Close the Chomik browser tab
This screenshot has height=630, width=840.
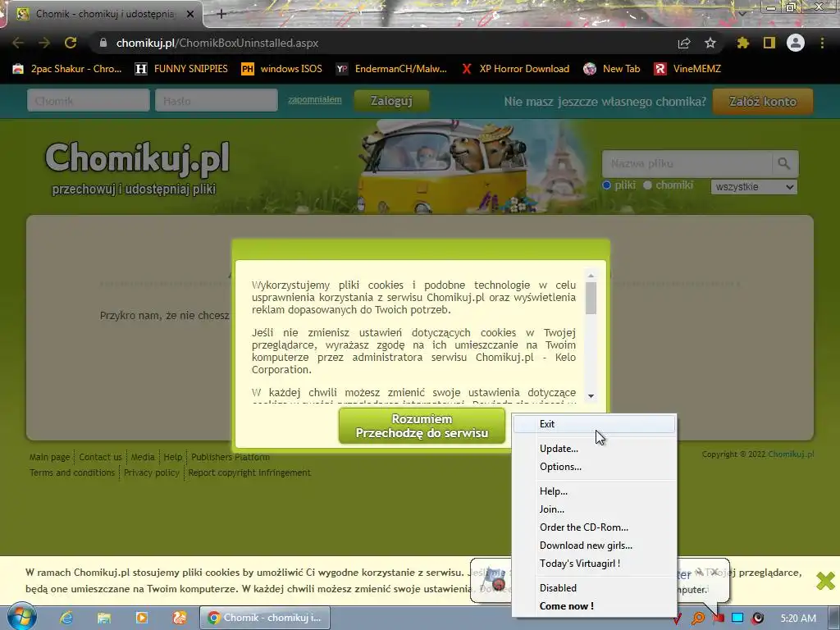pyautogui.click(x=190, y=15)
